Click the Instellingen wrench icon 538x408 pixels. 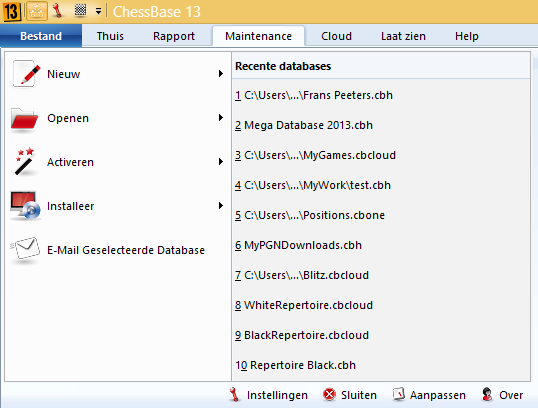(x=234, y=395)
